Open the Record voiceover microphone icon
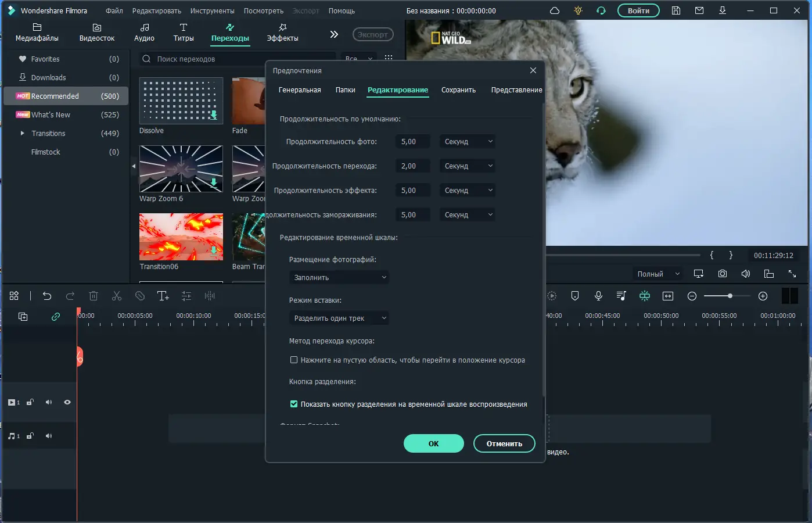Screen dimensions: 812x523 tap(598, 296)
